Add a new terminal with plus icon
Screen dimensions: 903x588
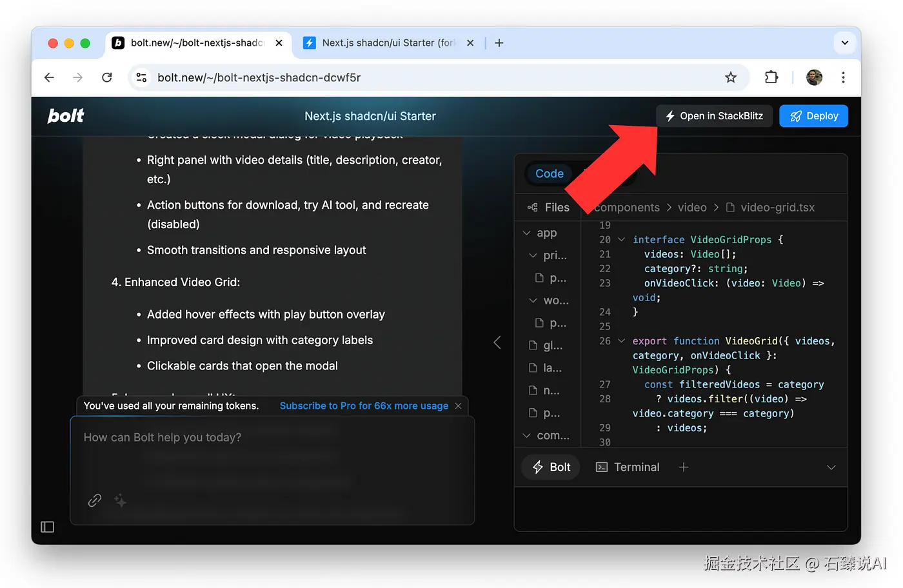(684, 467)
